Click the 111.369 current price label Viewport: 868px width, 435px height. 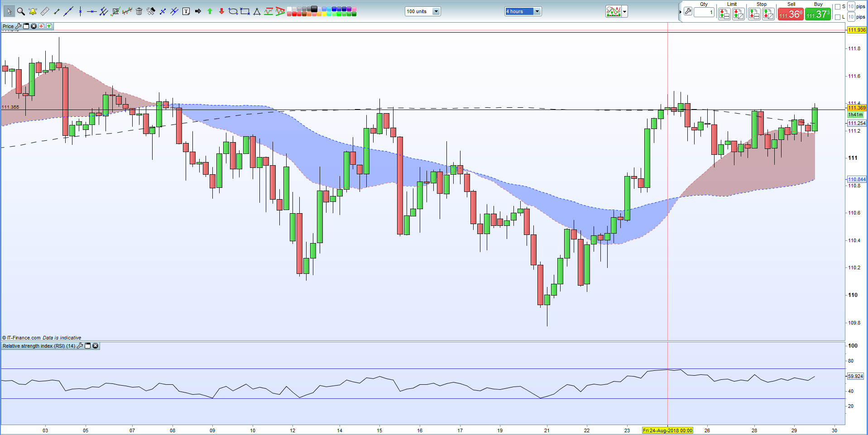tap(857, 108)
